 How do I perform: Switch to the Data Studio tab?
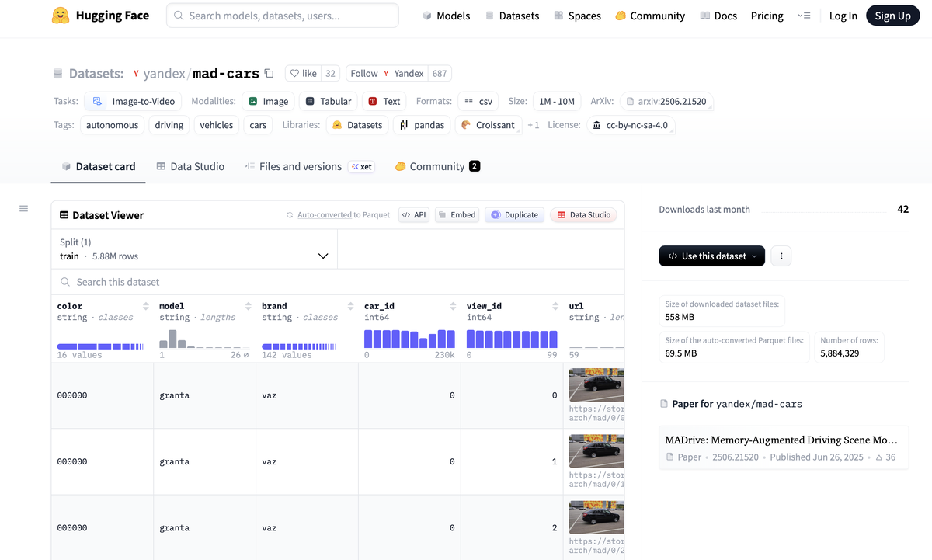pyautogui.click(x=190, y=166)
